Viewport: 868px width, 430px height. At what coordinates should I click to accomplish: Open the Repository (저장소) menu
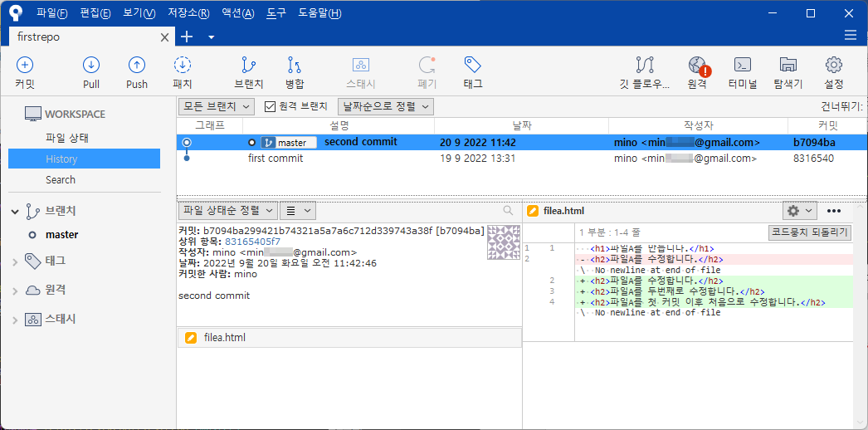(188, 12)
